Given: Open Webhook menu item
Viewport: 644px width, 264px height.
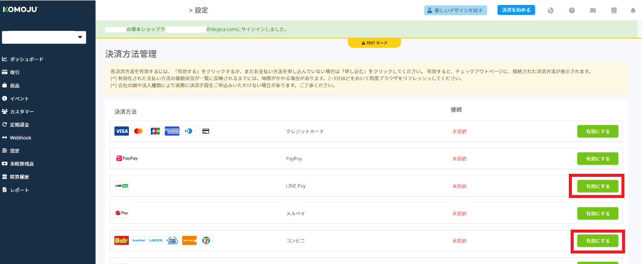Looking at the screenshot, I should pos(21,138).
